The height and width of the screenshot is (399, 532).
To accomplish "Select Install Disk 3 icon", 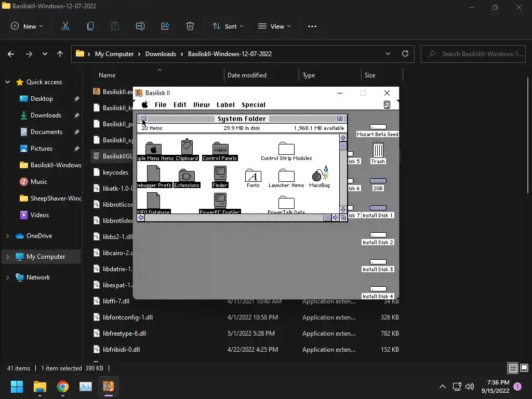I will (378, 262).
